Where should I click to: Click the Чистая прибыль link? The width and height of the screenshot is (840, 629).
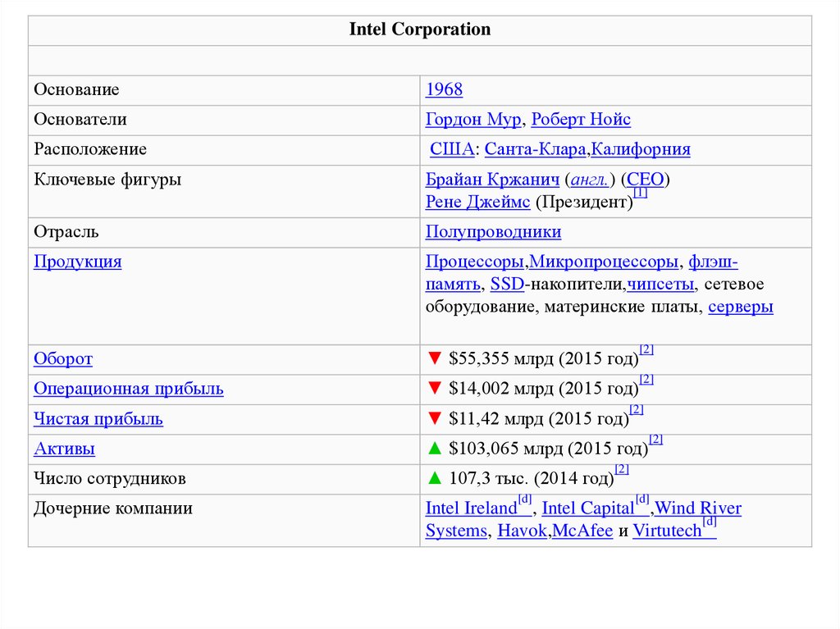pos(98,419)
